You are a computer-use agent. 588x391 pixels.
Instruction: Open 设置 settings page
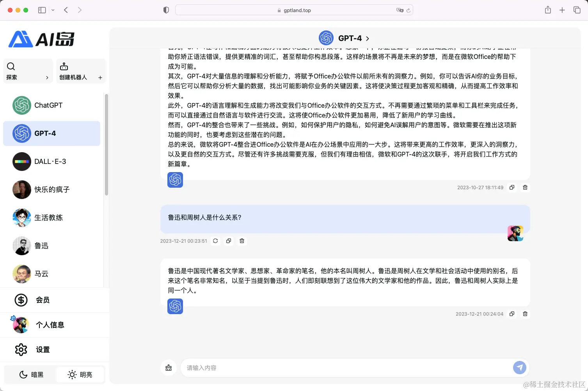(55, 350)
